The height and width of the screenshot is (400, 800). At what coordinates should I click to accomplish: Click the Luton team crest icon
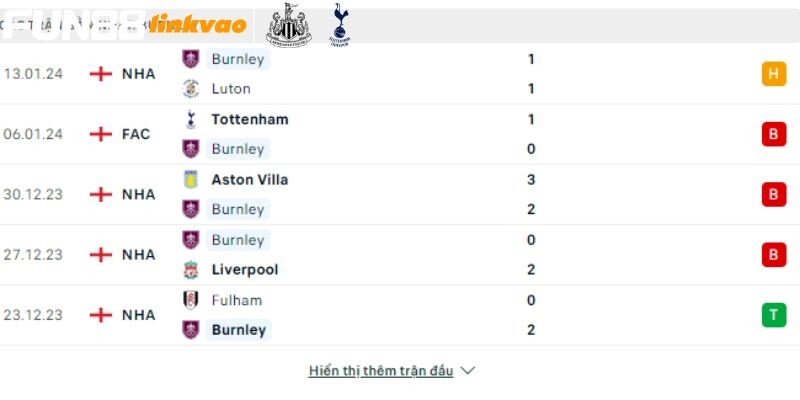coord(190,89)
